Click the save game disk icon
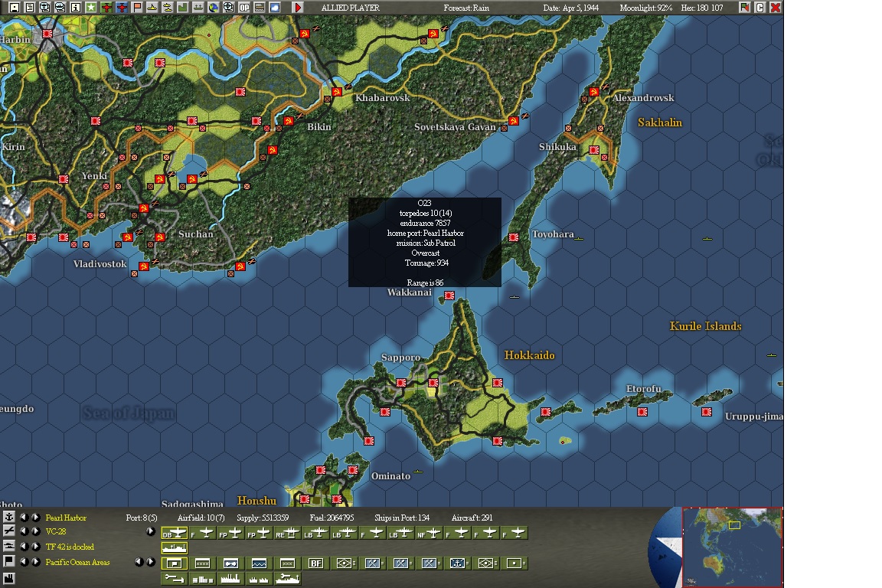Screen dimensions: 882x588 15,8
